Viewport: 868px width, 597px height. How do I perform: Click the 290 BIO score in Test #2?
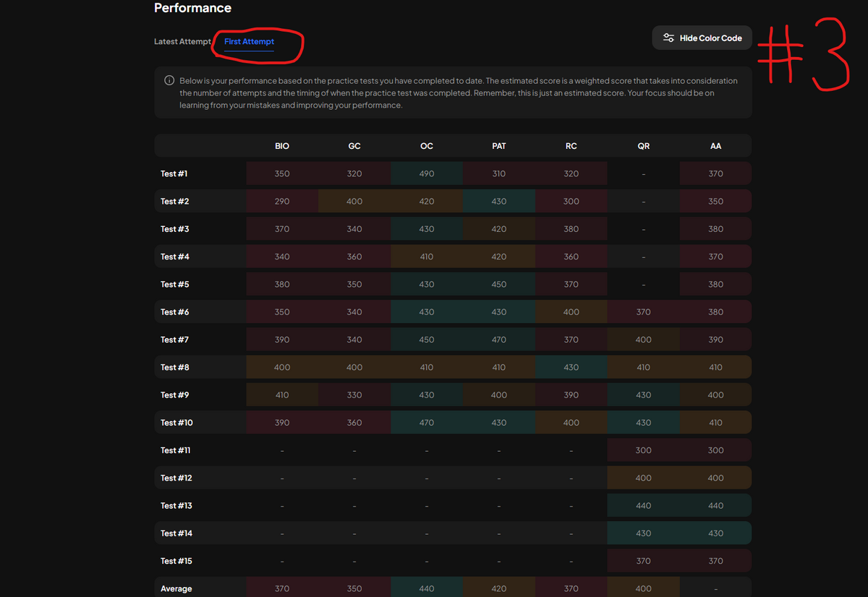pyautogui.click(x=282, y=202)
